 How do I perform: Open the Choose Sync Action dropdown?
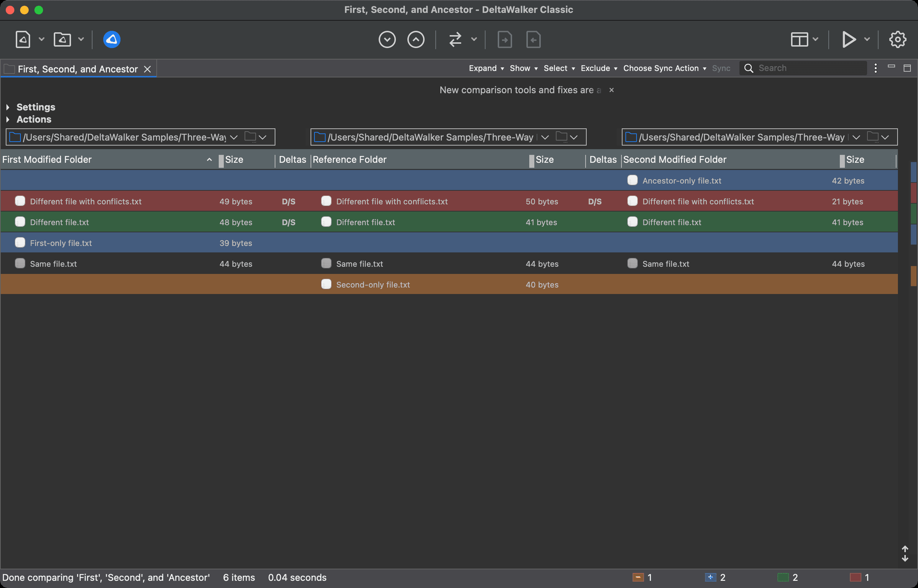(x=664, y=68)
